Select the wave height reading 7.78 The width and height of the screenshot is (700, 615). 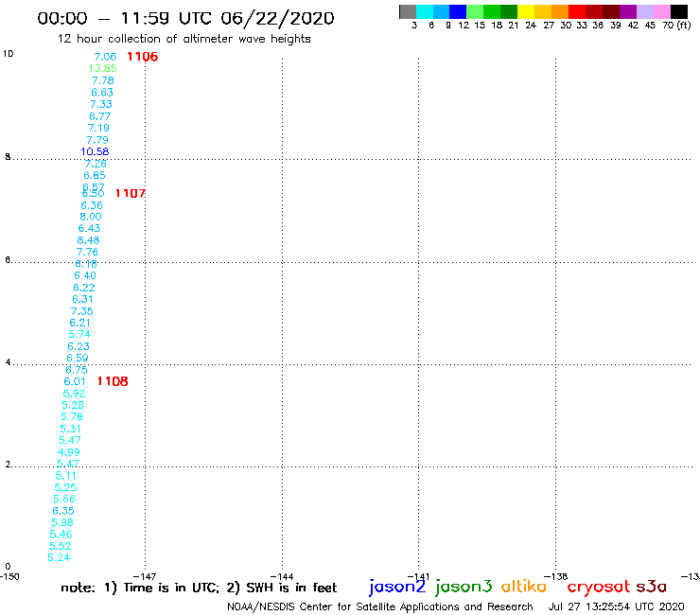tap(103, 80)
